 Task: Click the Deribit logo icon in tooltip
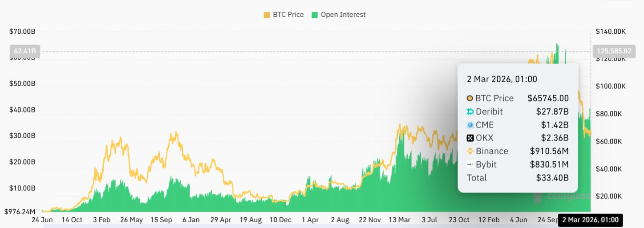(x=470, y=112)
